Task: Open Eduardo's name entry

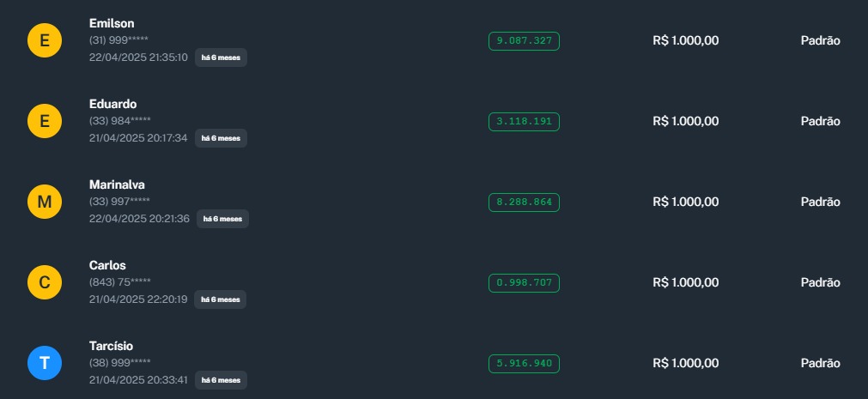Action: coord(112,104)
